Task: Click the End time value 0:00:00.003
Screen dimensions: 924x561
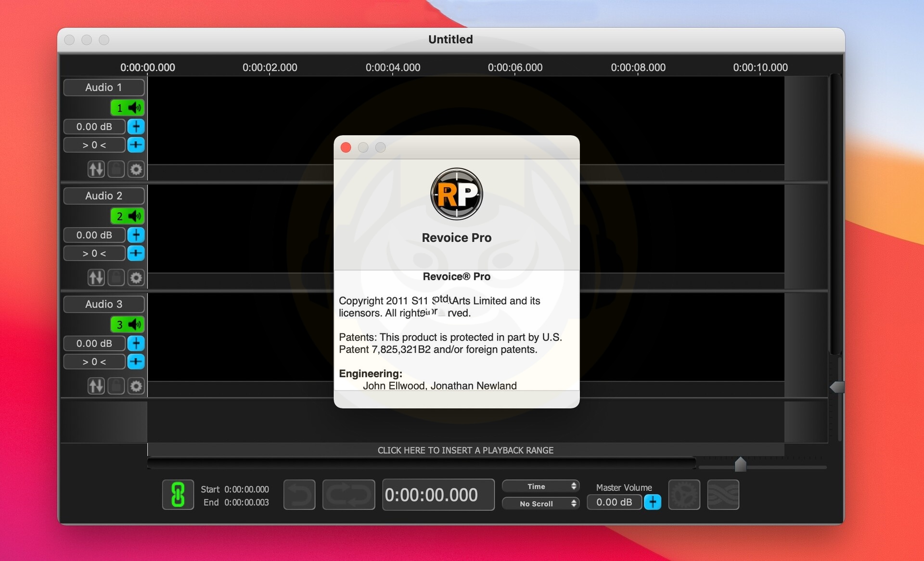Action: pyautogui.click(x=246, y=502)
